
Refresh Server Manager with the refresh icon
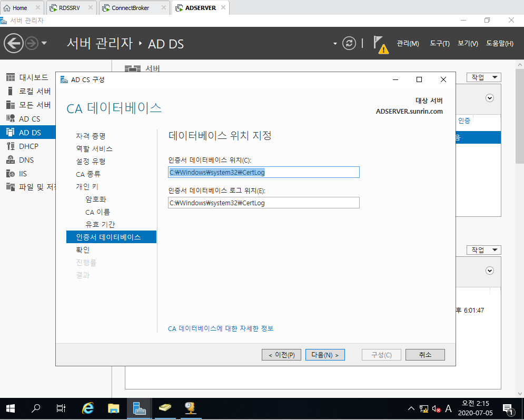click(x=349, y=43)
